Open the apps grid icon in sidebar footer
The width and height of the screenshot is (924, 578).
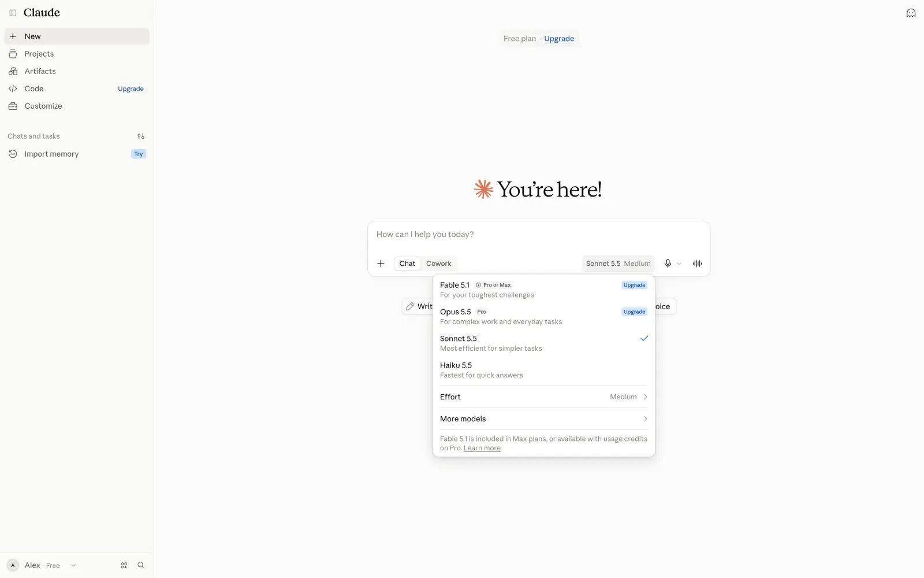[x=124, y=565]
